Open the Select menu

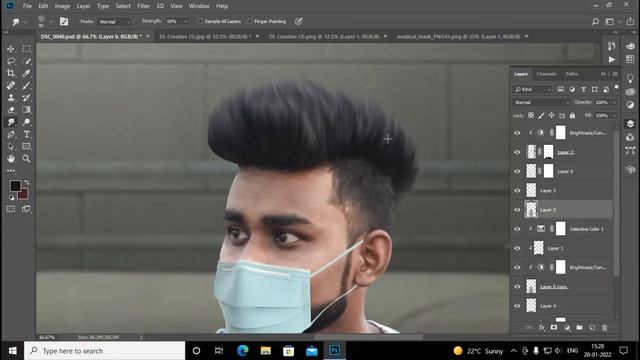click(123, 6)
